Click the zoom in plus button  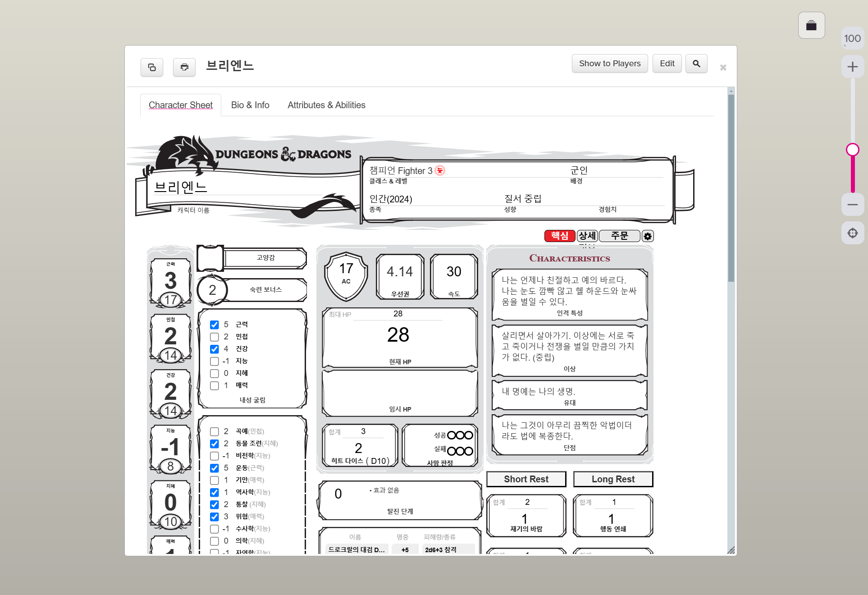click(852, 67)
